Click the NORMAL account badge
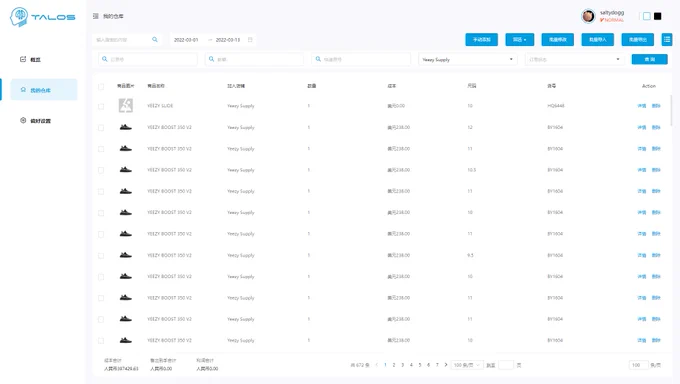This screenshot has height=384, width=680. coord(612,20)
